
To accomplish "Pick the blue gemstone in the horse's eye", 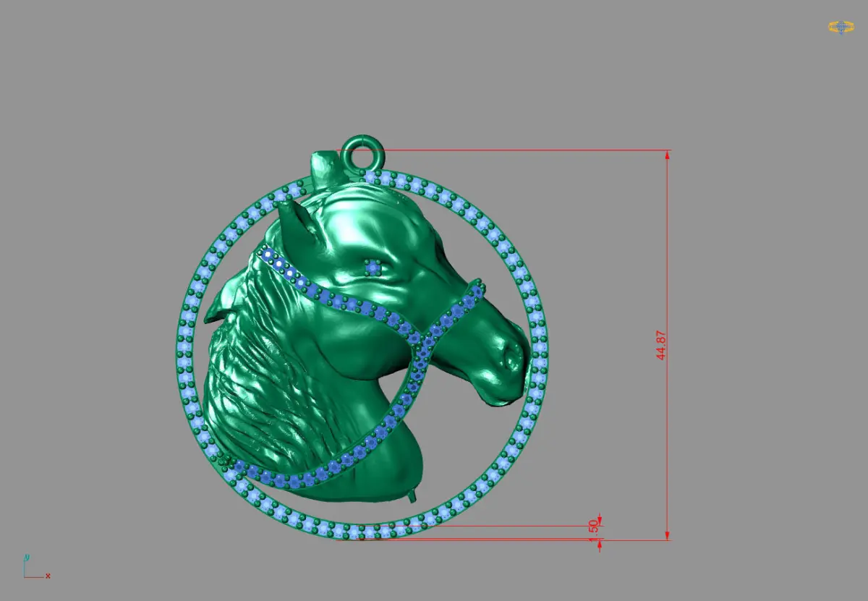I will coord(373,268).
